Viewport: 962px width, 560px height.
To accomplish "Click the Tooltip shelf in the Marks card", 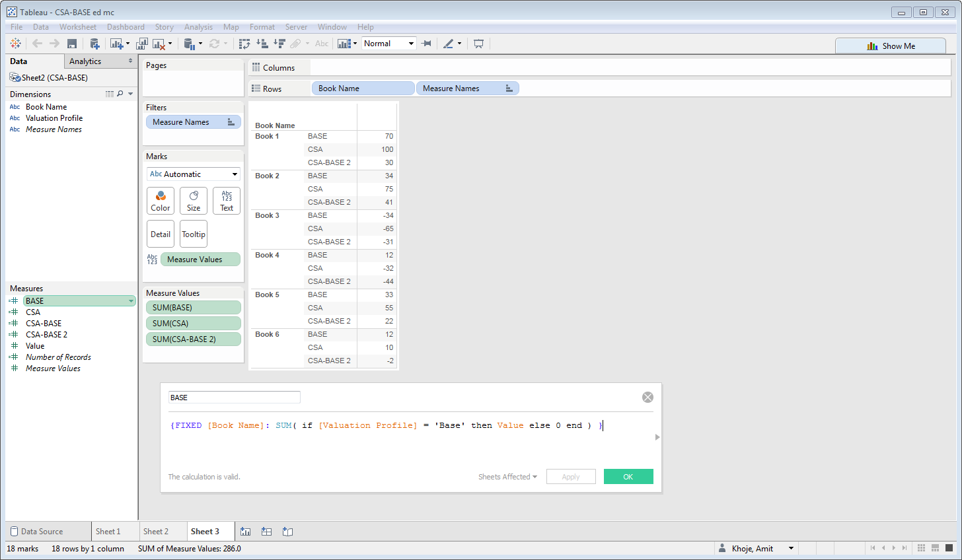I will click(x=193, y=234).
